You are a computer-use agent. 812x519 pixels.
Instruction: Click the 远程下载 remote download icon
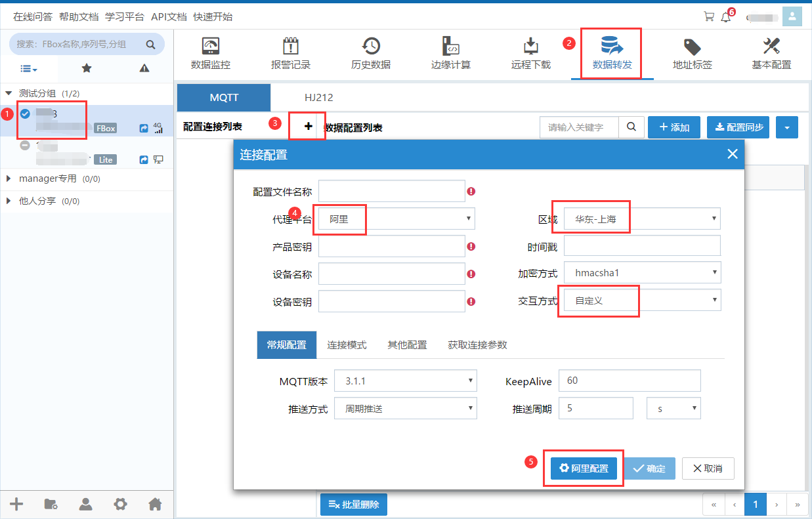(530, 47)
